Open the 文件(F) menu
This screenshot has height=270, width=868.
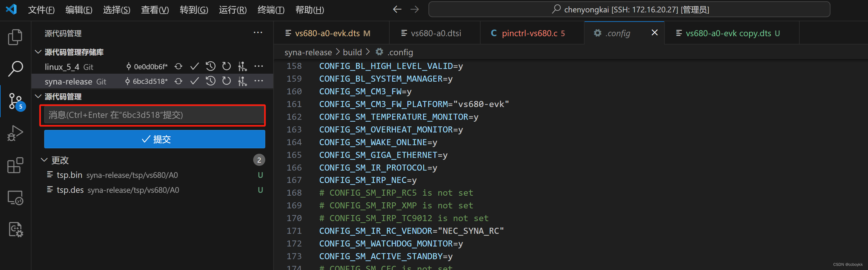(x=41, y=10)
